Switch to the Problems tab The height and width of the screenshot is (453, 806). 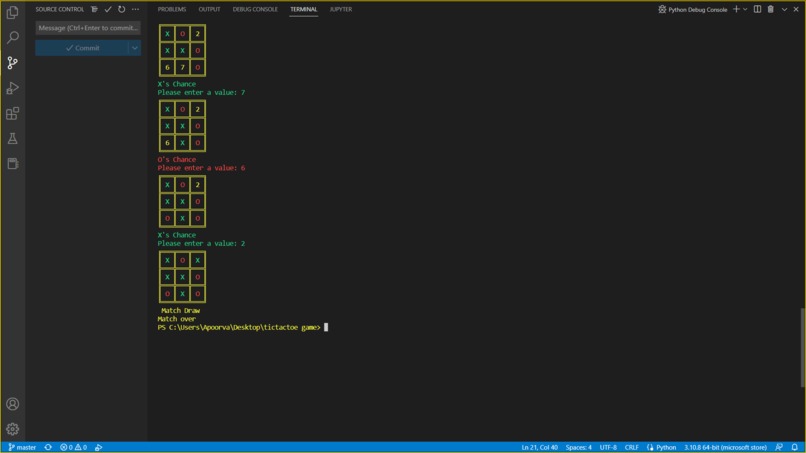point(172,9)
